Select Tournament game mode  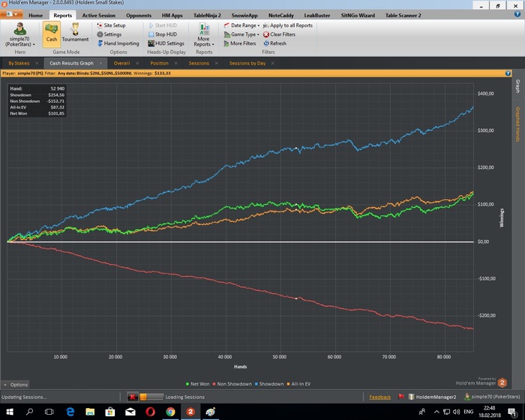pyautogui.click(x=75, y=34)
